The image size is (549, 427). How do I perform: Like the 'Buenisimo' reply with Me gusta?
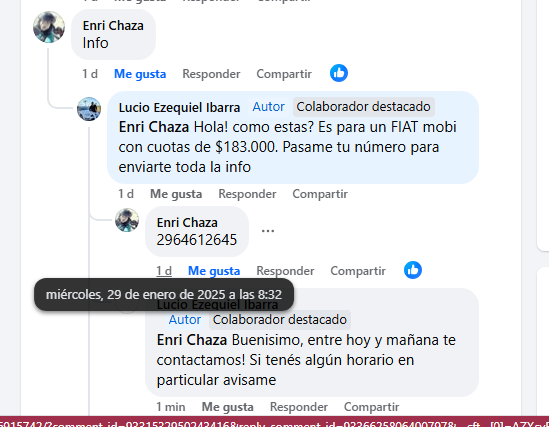pyautogui.click(x=228, y=407)
